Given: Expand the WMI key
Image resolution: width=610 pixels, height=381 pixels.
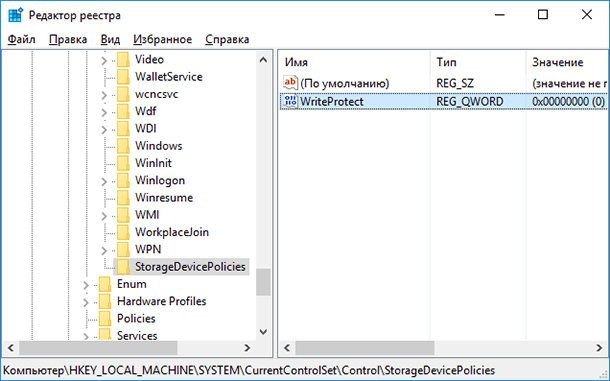Looking at the screenshot, I should [104, 216].
